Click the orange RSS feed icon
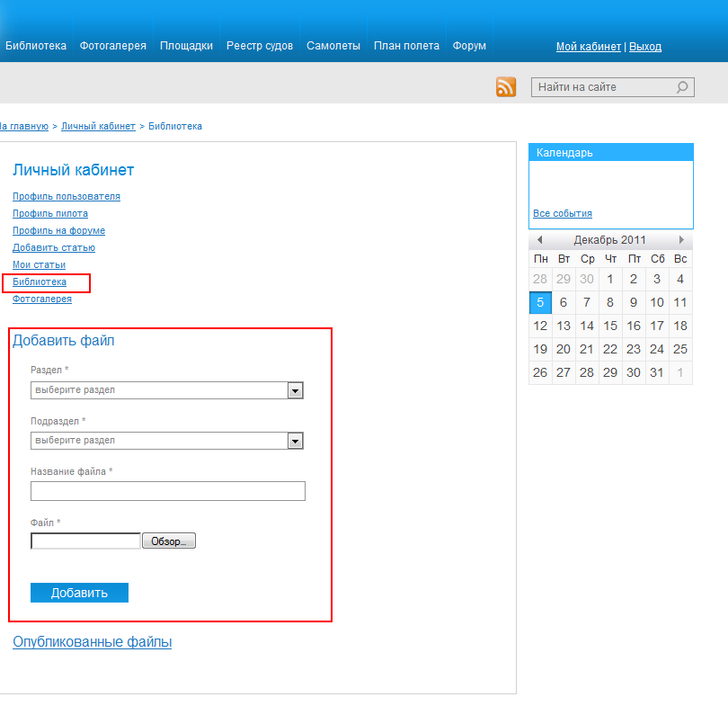Image resolution: width=728 pixels, height=706 pixels. 506,87
